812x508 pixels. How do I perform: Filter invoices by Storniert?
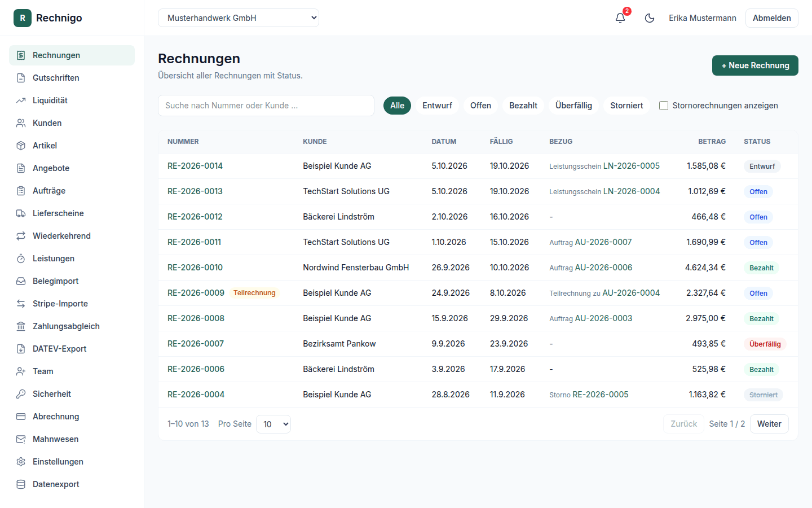[x=626, y=106]
